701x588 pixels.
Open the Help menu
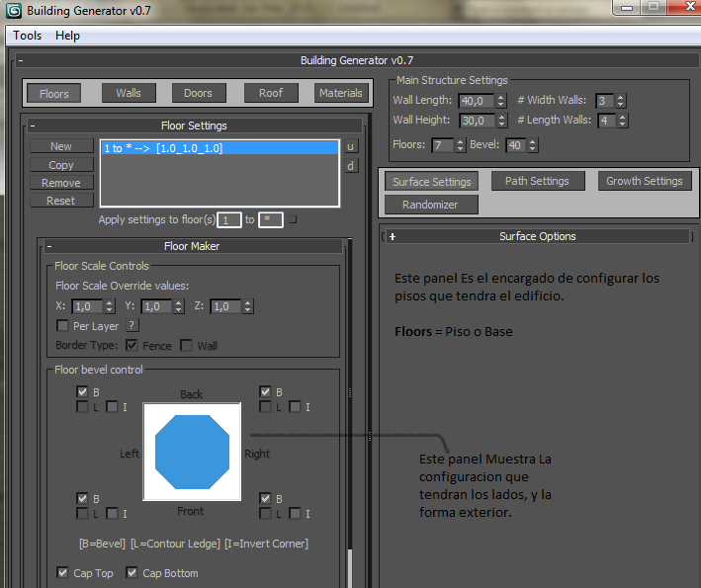68,36
